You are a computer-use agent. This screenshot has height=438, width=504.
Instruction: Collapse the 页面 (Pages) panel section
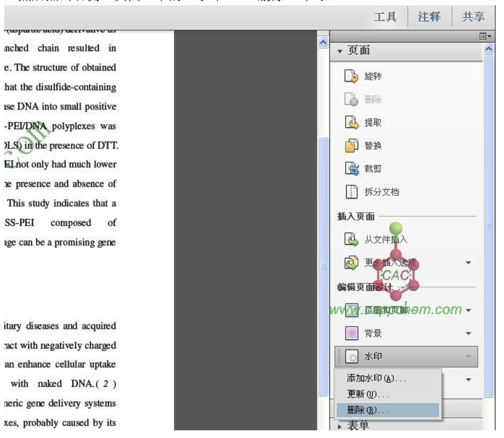point(340,51)
